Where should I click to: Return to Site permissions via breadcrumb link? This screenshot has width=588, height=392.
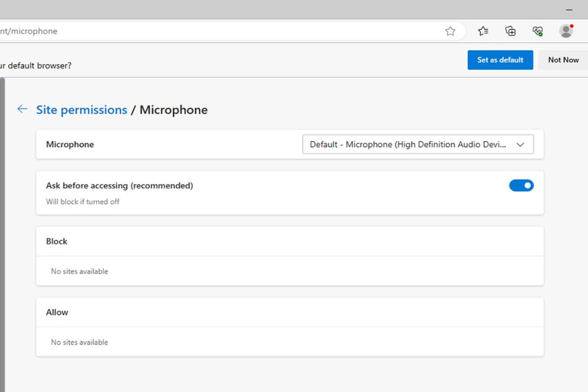click(x=82, y=110)
